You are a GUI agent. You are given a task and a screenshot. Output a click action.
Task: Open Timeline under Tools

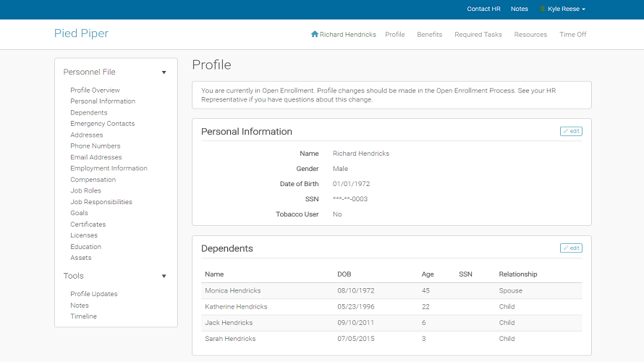point(83,316)
